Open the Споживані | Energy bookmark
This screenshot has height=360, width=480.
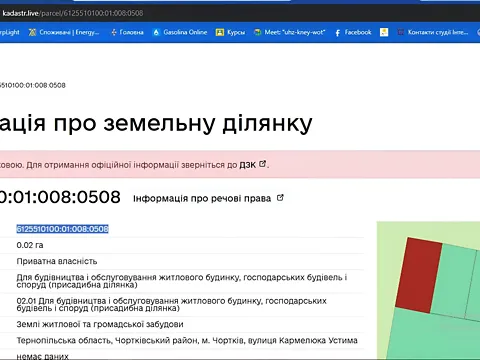click(x=64, y=32)
